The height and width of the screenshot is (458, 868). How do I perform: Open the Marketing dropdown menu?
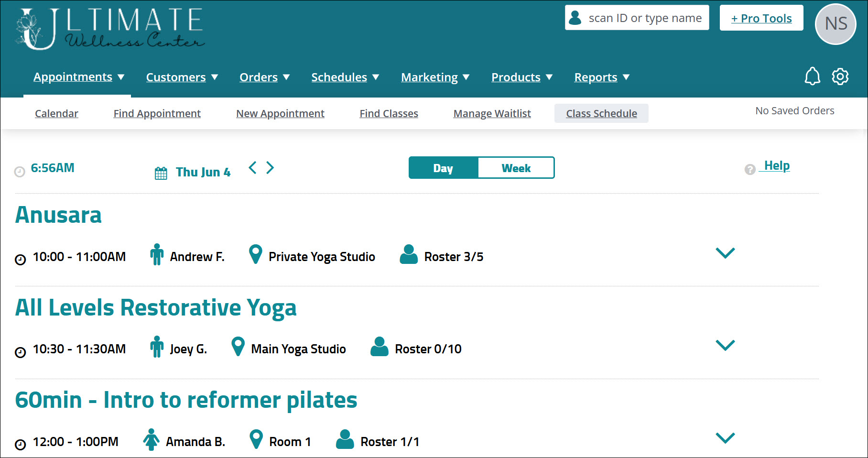[435, 77]
